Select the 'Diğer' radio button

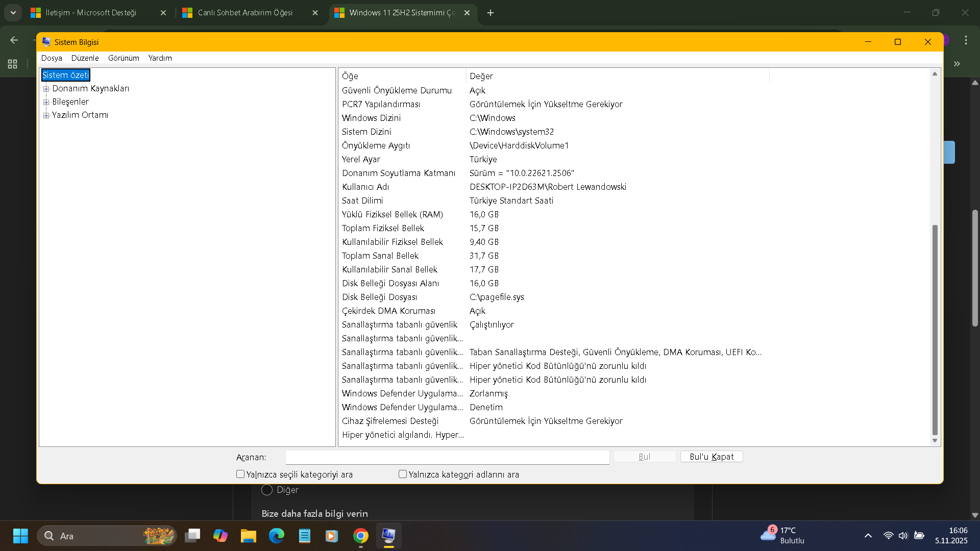click(266, 490)
